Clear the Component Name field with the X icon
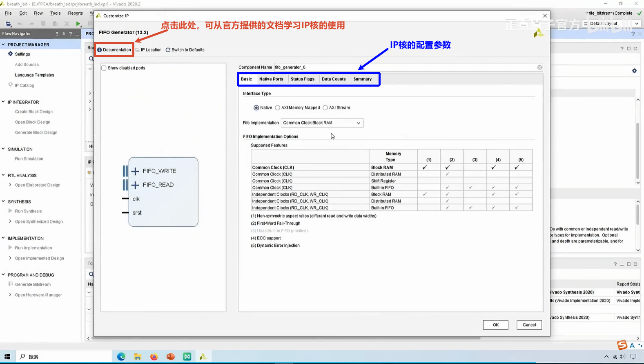This screenshot has height=364, width=644. click(x=539, y=67)
